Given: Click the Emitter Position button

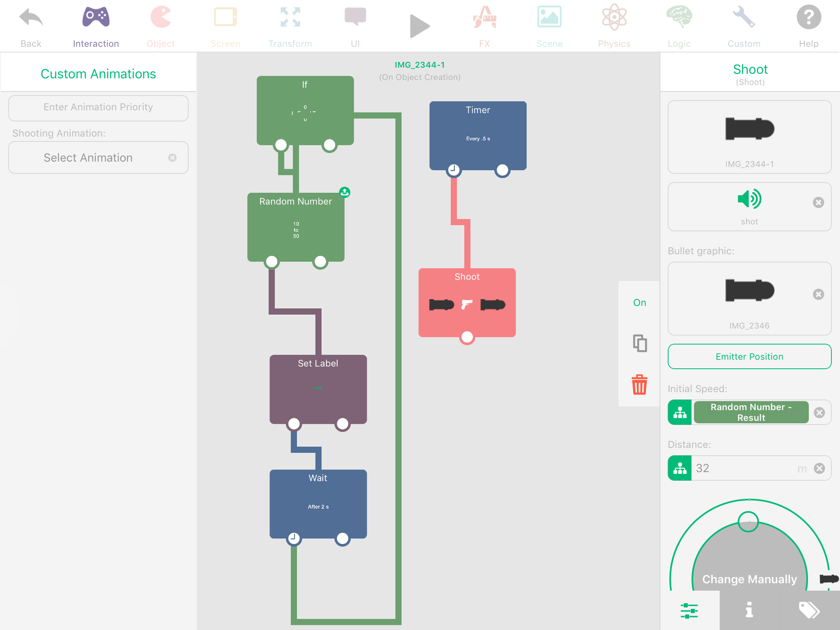Looking at the screenshot, I should 749,356.
